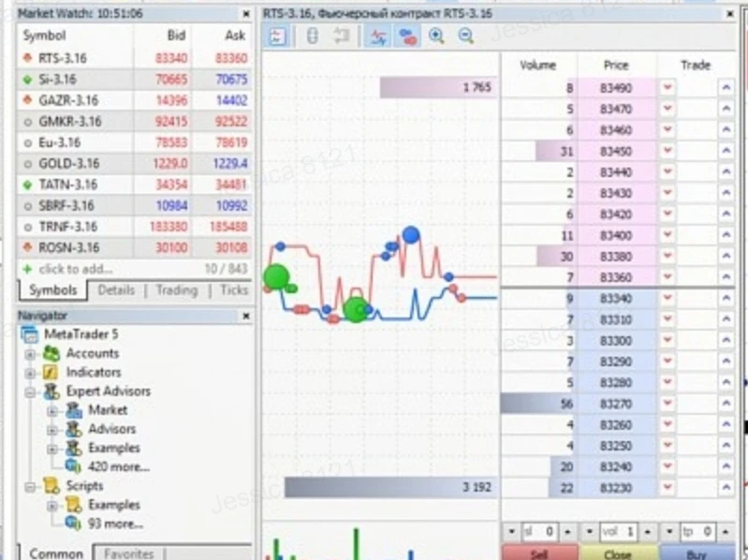Click the GAZR-3.16 arrow icon
Image resolution: width=748 pixels, height=560 pixels.
(28, 100)
